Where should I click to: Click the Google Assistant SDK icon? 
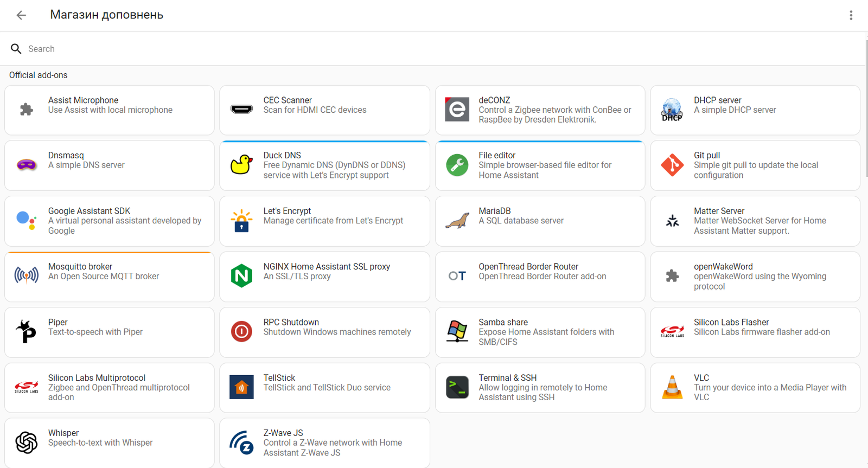27,221
